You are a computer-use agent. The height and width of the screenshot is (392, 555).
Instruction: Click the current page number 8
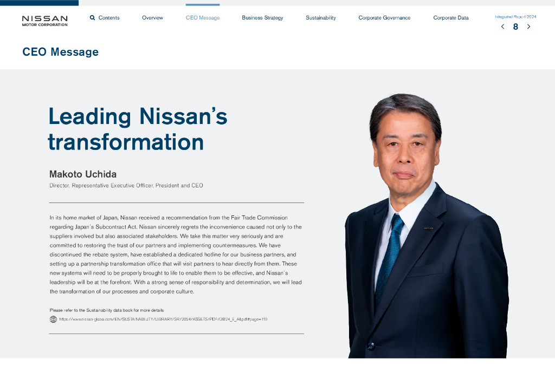(x=515, y=27)
